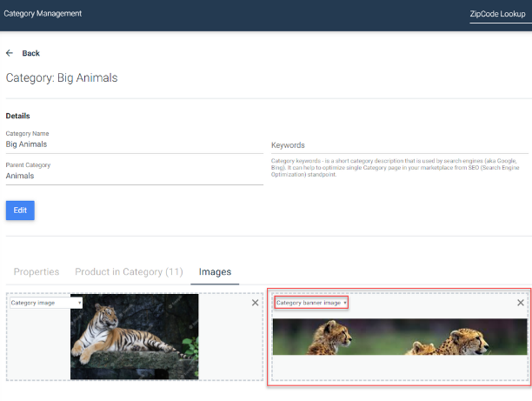Click the back arrow icon
Image resolution: width=532 pixels, height=401 pixels.
click(x=10, y=53)
